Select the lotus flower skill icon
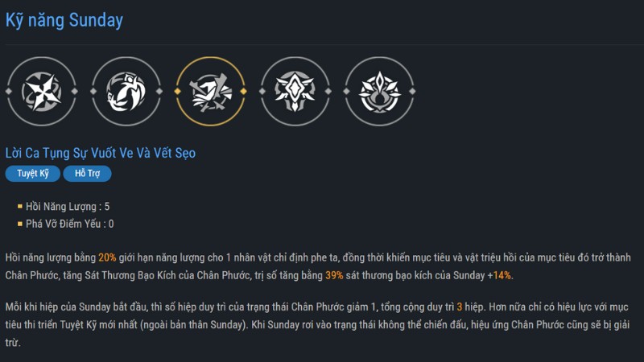This screenshot has height=362, width=644. coord(379,93)
